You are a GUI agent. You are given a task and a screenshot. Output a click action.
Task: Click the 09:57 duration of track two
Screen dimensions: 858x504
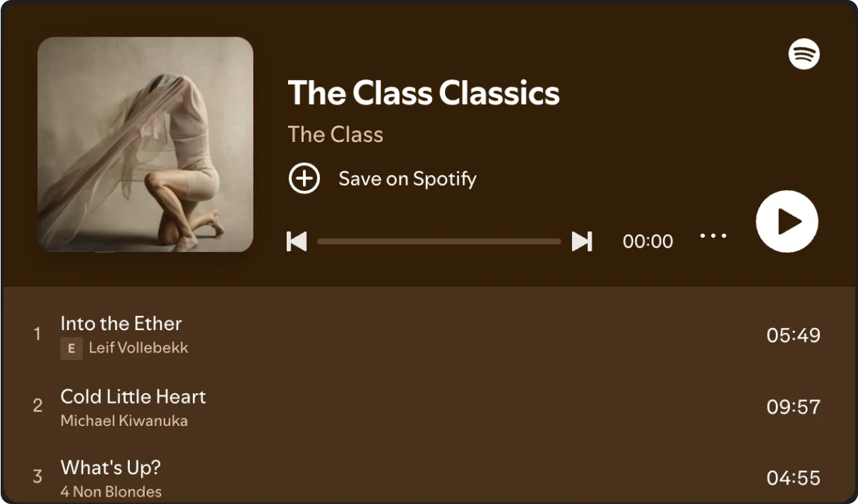793,407
